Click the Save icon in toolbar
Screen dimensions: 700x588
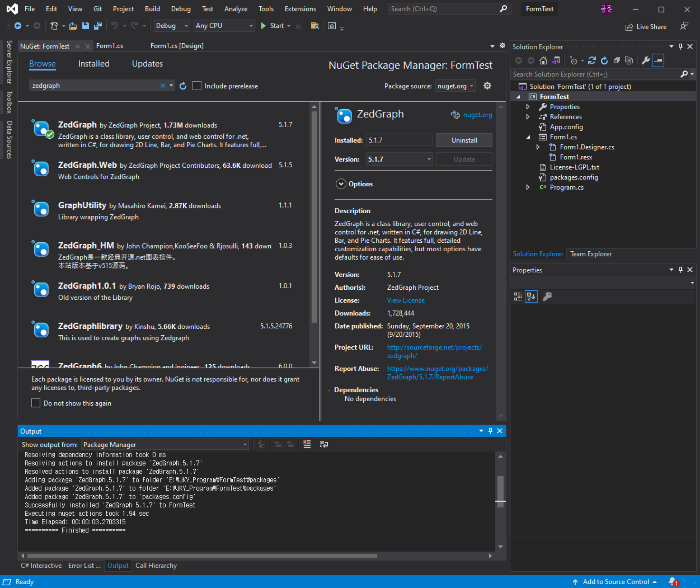(x=85, y=26)
